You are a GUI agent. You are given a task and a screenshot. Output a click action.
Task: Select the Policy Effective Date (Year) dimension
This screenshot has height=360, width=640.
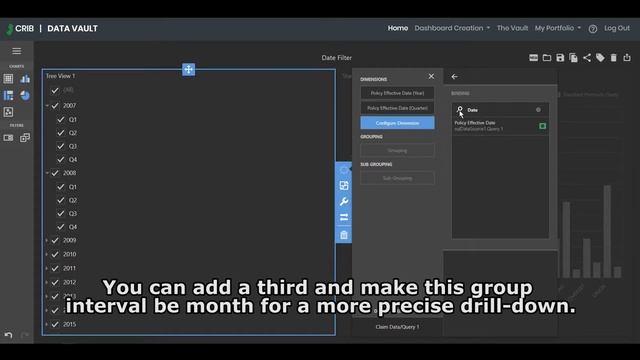(397, 93)
